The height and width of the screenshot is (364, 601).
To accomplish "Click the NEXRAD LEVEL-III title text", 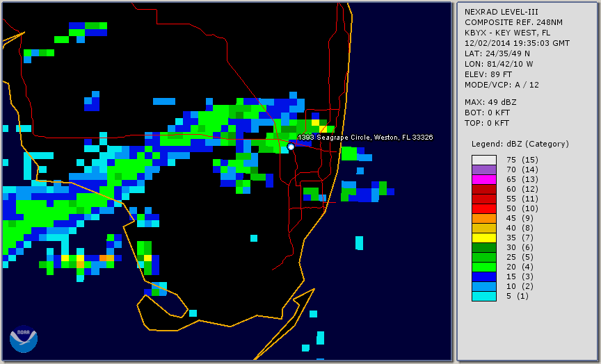I will (502, 12).
